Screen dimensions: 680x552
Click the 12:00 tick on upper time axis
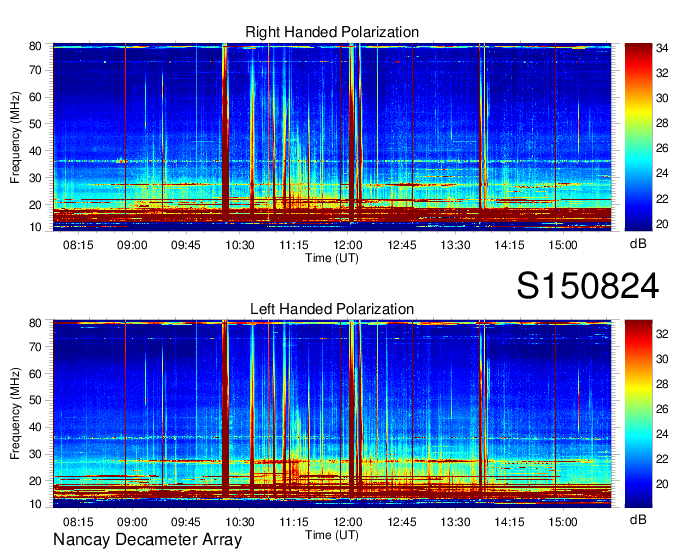348,245
